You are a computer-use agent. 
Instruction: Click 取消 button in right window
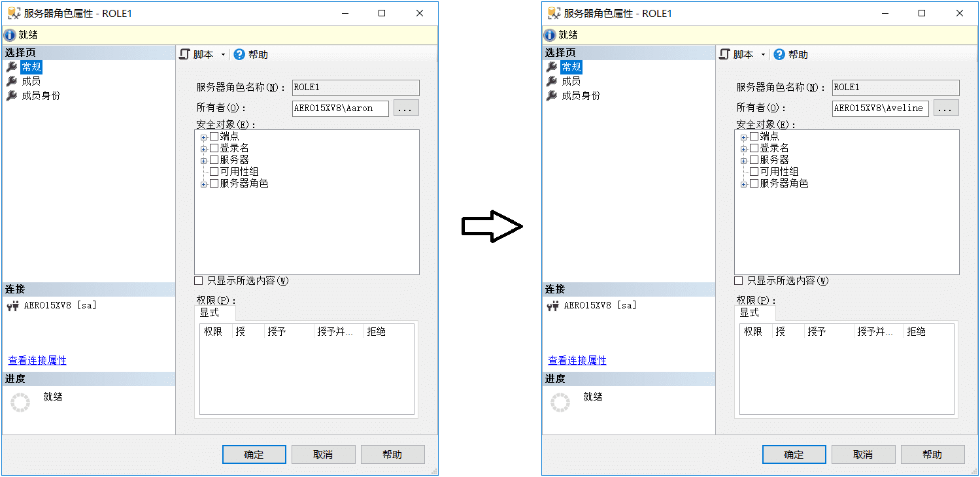(x=864, y=455)
